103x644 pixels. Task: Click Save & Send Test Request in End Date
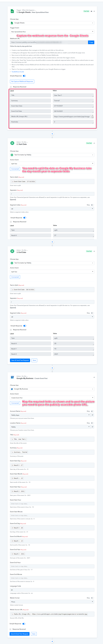coord(20,360)
